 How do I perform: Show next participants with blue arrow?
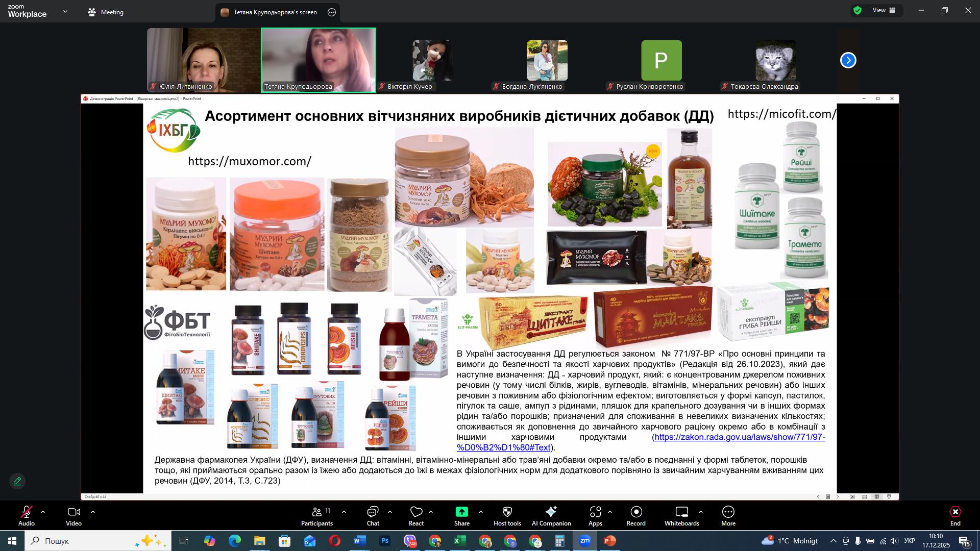coord(848,61)
